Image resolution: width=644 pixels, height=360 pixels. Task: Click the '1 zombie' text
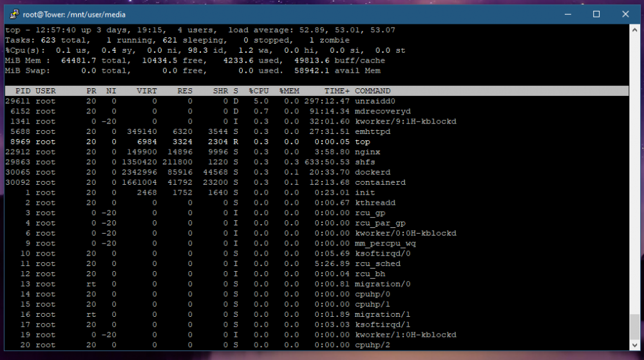(x=329, y=40)
